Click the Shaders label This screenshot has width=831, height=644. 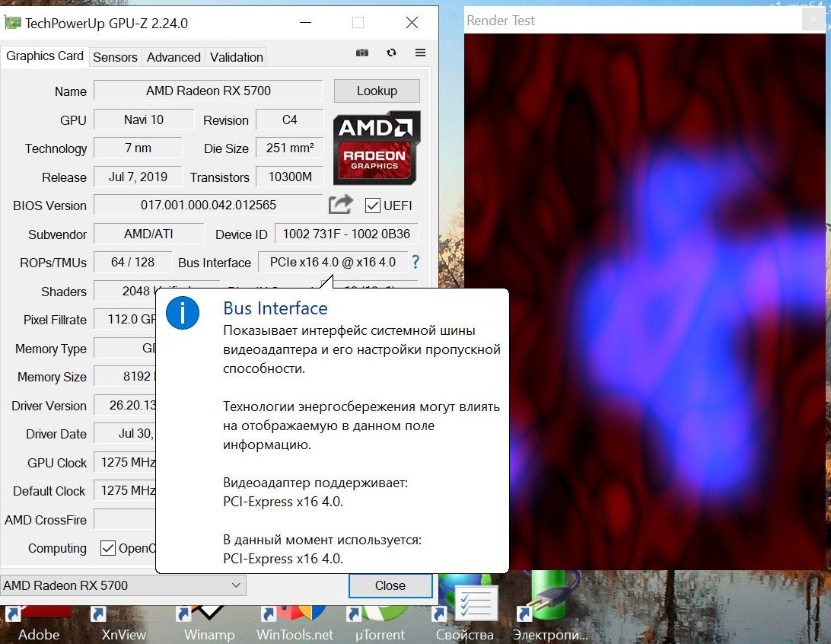(64, 292)
